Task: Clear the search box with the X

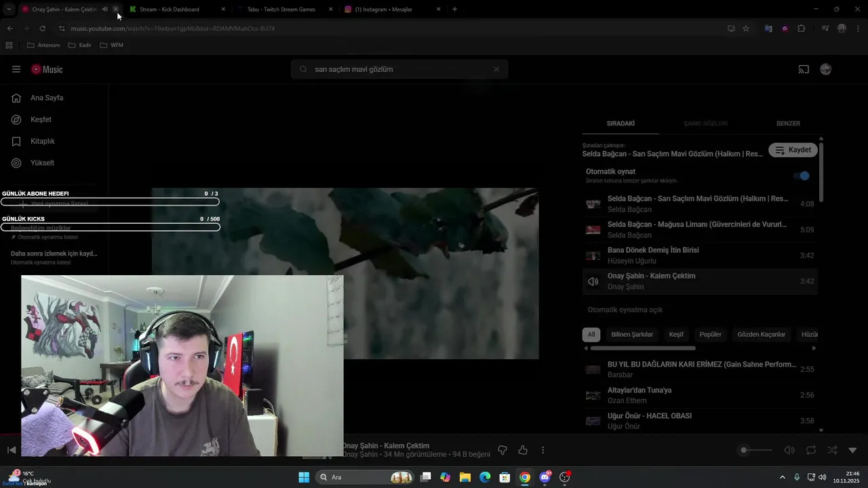Action: [496, 69]
